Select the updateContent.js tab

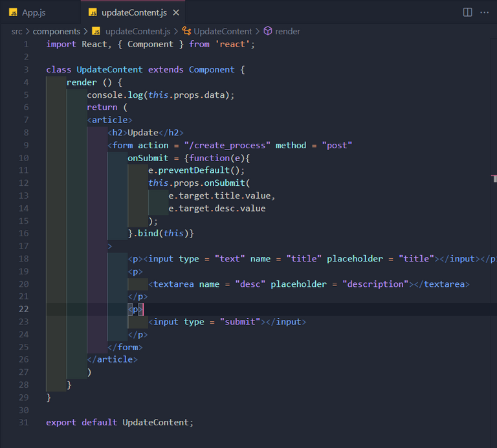pyautogui.click(x=134, y=13)
